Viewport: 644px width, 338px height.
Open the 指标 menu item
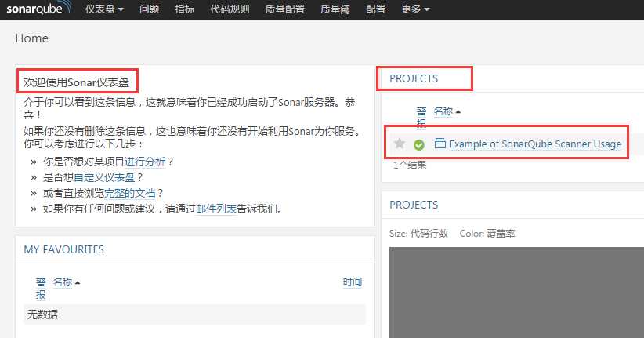pyautogui.click(x=184, y=9)
